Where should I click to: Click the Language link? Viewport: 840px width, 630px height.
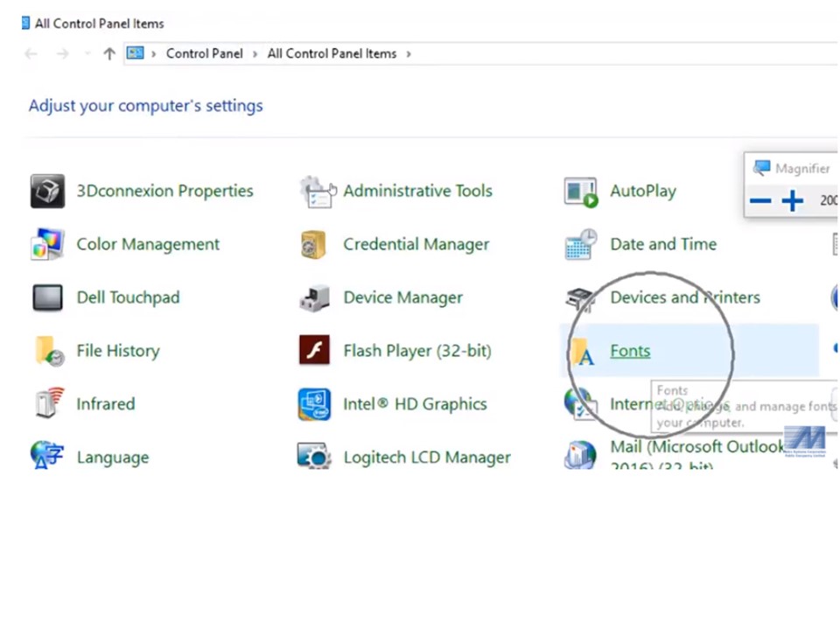[x=113, y=458]
